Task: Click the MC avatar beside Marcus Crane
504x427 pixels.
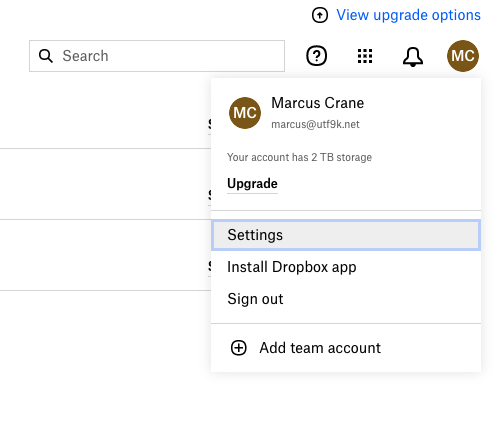Action: 245,113
